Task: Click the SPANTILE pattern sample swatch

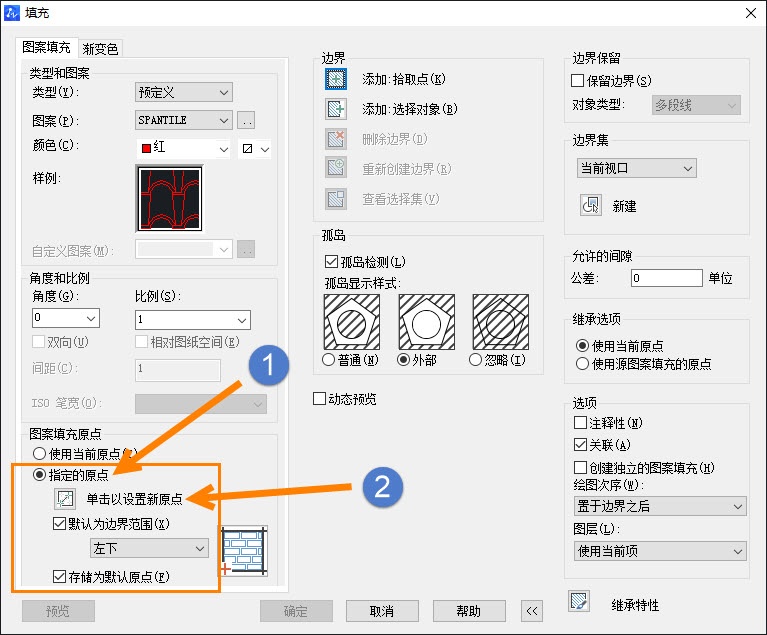Action: (170, 199)
